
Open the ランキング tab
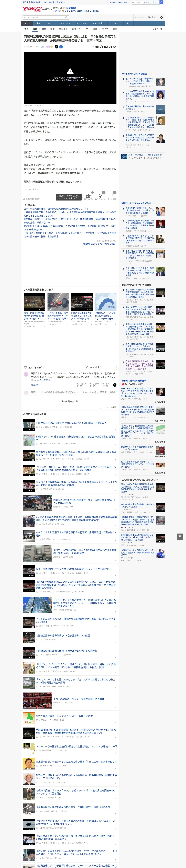[115, 24]
